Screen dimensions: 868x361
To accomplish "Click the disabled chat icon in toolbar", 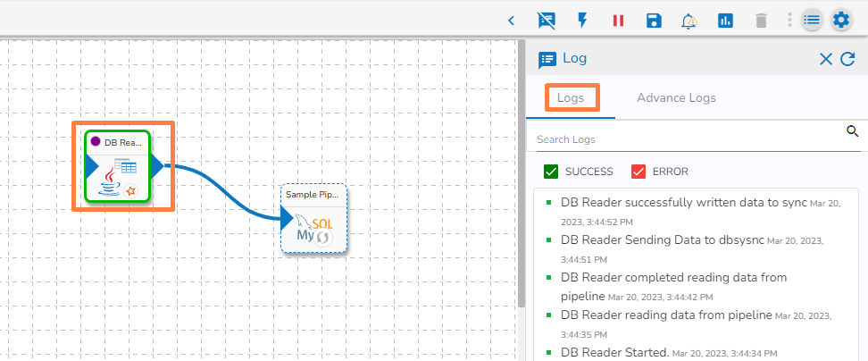I will coord(547,21).
